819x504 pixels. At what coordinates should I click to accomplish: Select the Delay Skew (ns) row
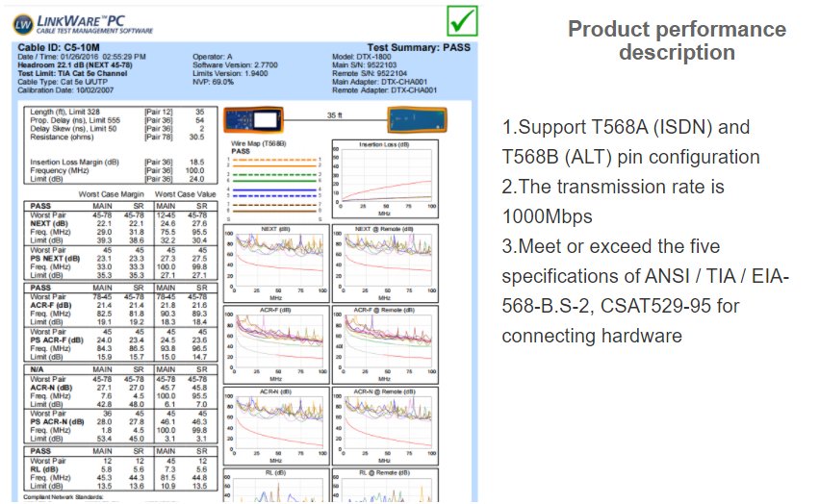(117, 129)
